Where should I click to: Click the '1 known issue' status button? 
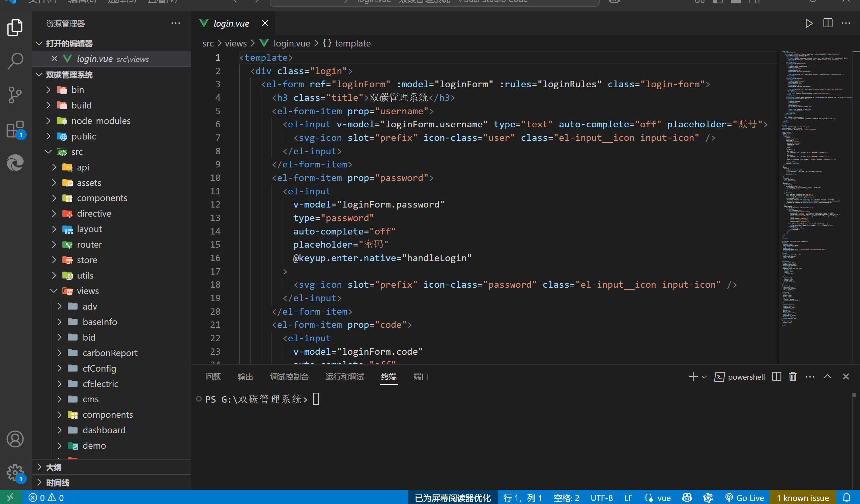[803, 498]
